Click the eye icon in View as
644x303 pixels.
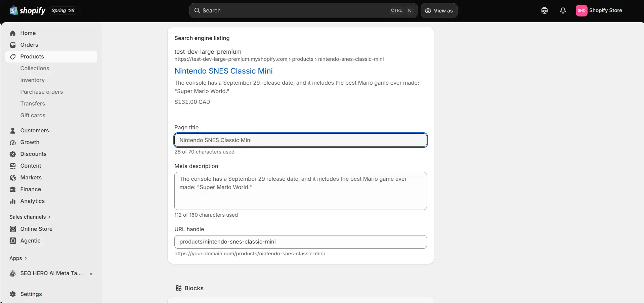(428, 11)
